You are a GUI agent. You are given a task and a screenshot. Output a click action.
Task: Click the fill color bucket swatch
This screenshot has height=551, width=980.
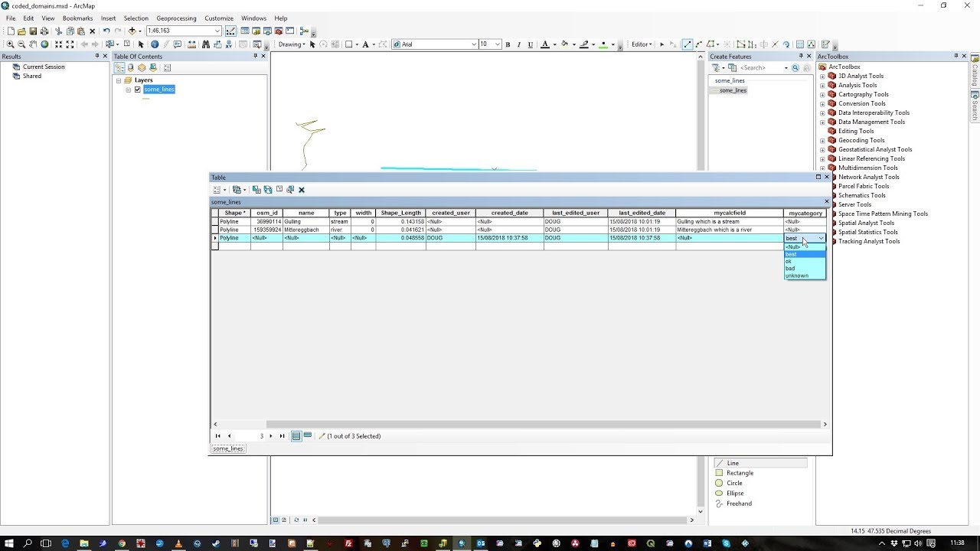point(563,44)
